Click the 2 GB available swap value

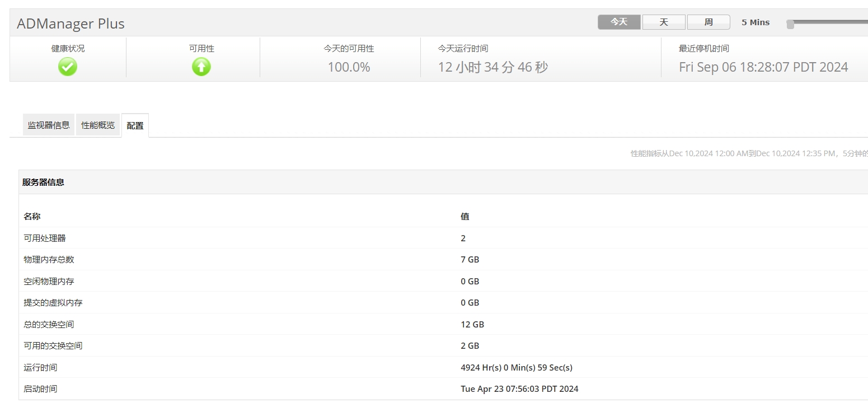(470, 346)
